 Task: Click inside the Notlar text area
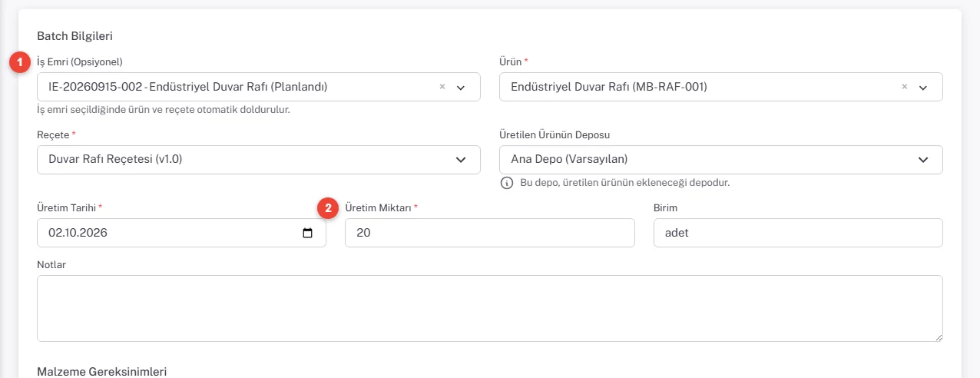[490, 308]
